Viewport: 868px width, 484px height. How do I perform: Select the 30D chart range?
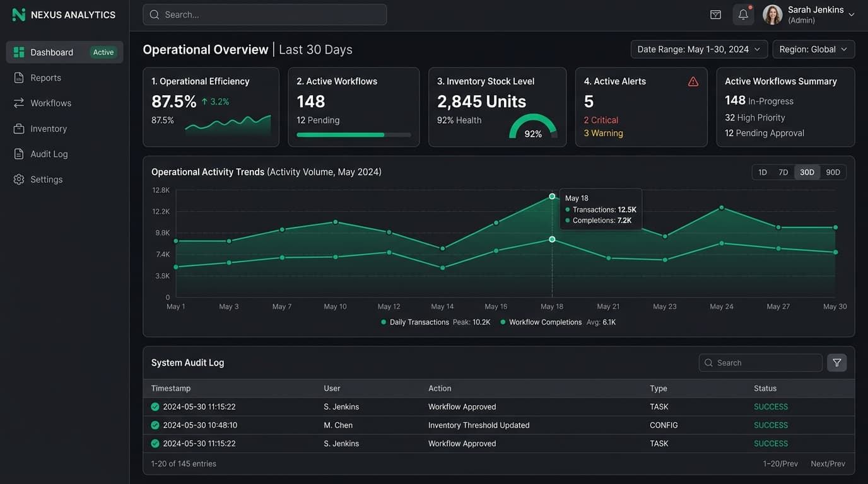807,172
